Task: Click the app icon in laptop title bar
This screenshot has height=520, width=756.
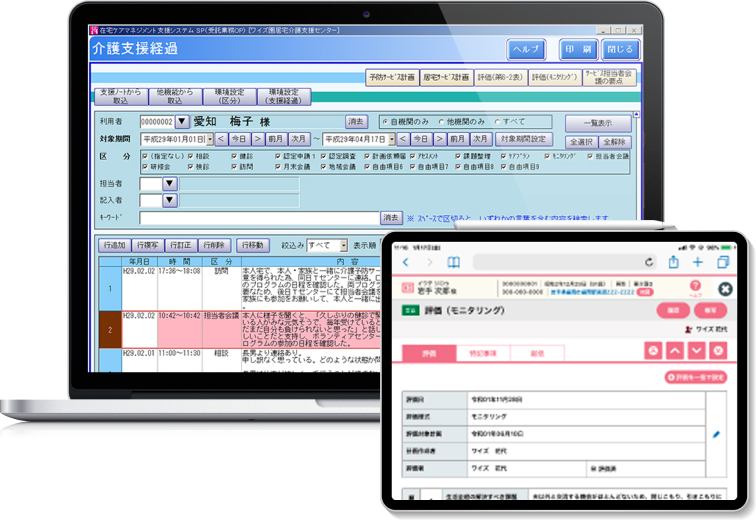Action: click(x=94, y=30)
